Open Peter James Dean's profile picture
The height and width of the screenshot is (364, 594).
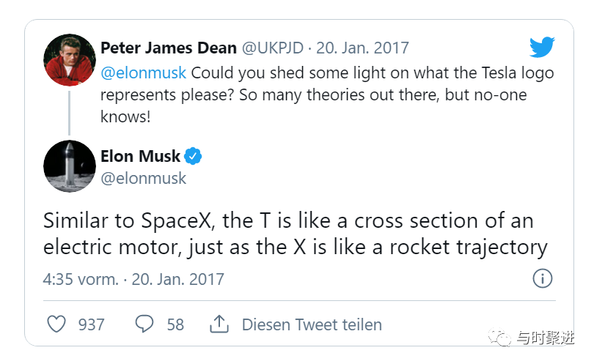coord(70,59)
